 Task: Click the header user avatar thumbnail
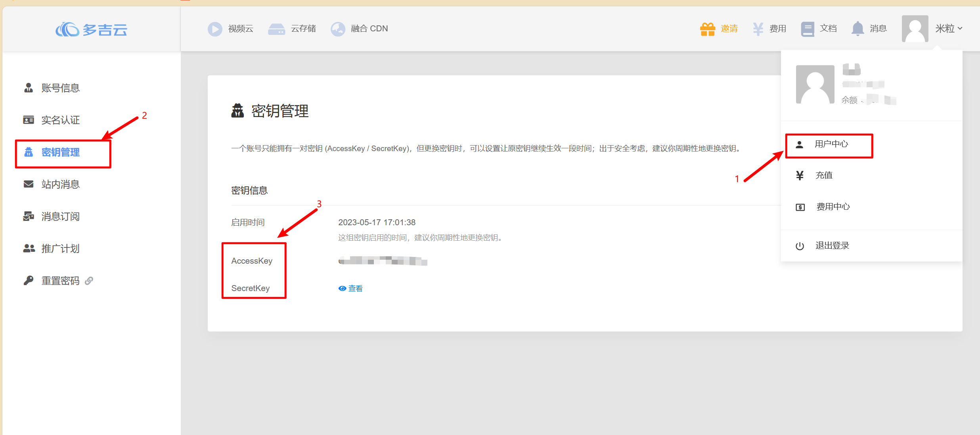coord(915,29)
